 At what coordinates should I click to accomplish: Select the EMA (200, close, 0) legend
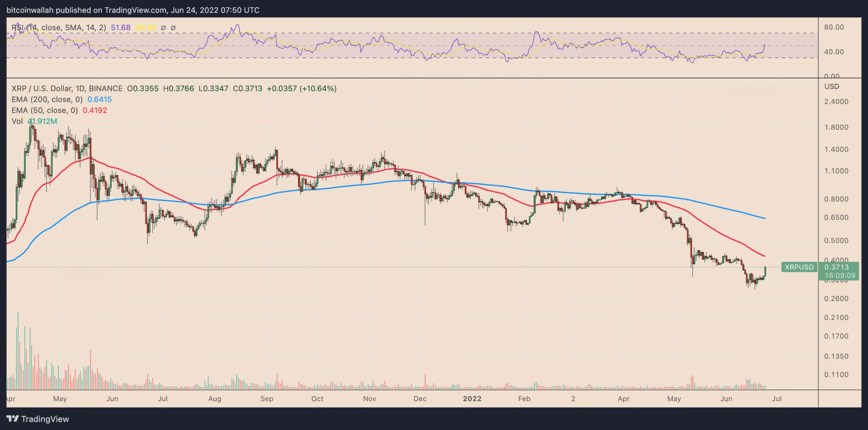click(47, 99)
